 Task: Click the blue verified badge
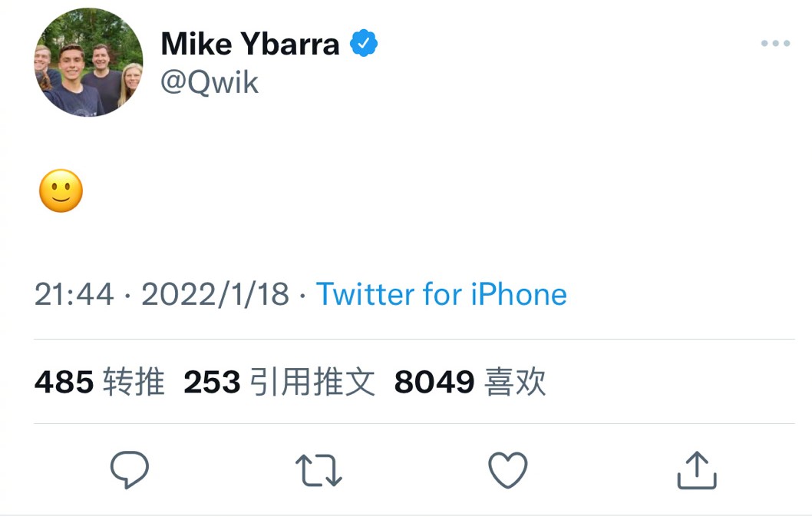[x=364, y=44]
